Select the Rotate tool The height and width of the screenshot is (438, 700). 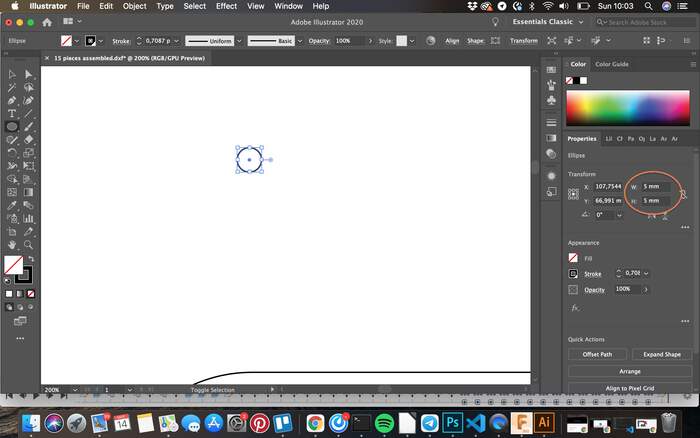[12, 153]
